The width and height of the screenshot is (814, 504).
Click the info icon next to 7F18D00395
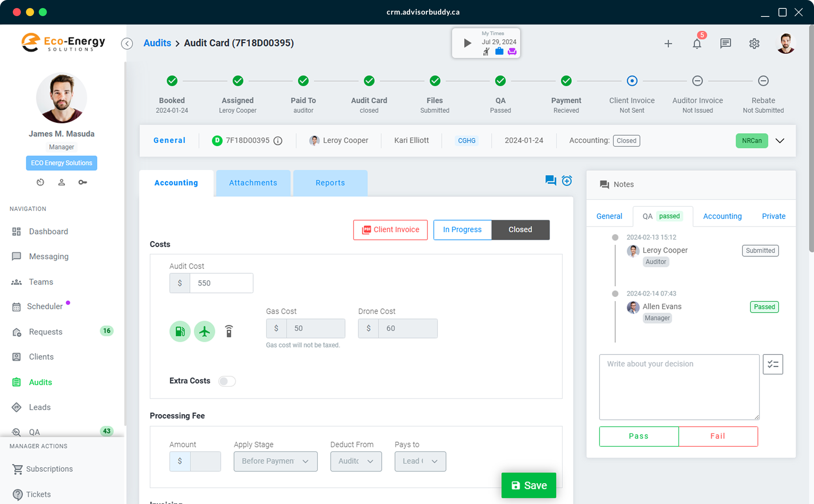278,141
